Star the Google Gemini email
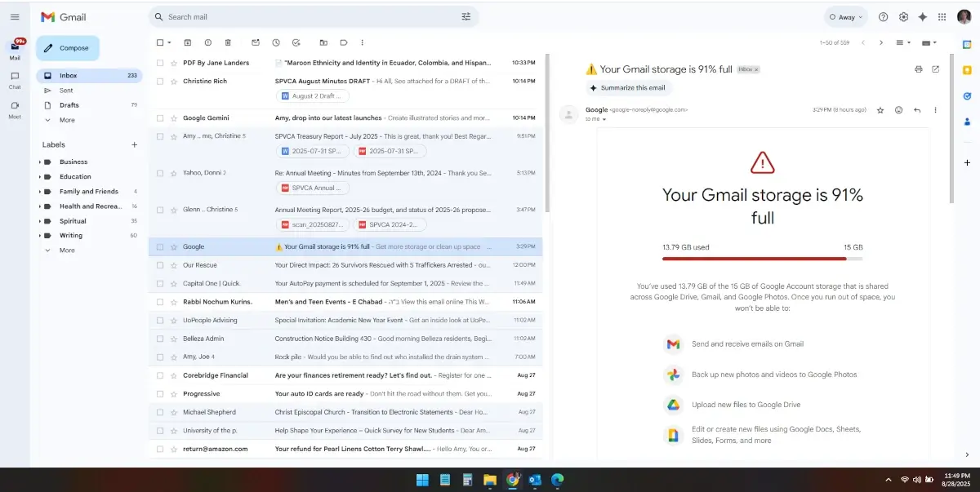 tap(173, 118)
